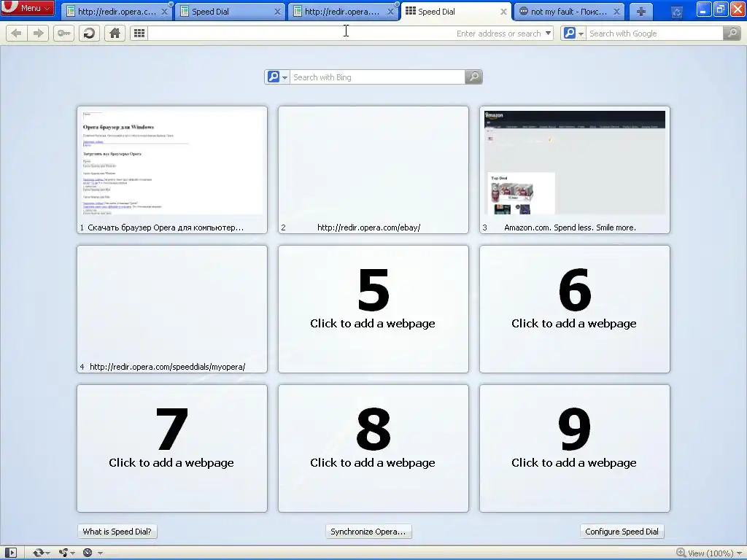Click the Google search magnifier button
This screenshot has height=560, width=747.
(x=732, y=34)
